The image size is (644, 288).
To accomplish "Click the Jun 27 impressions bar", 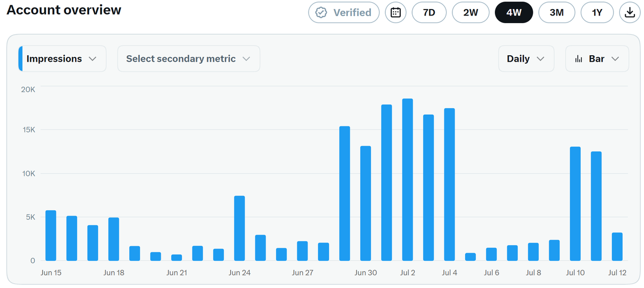I will [x=303, y=251].
